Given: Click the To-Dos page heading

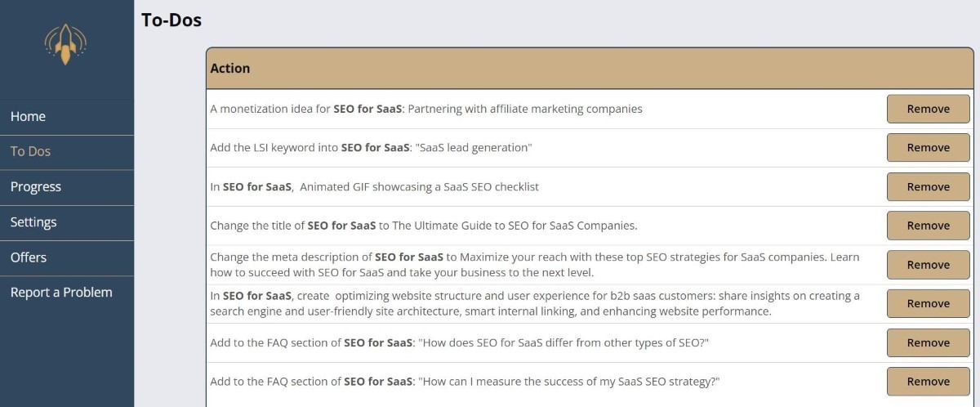Looking at the screenshot, I should 171,20.
